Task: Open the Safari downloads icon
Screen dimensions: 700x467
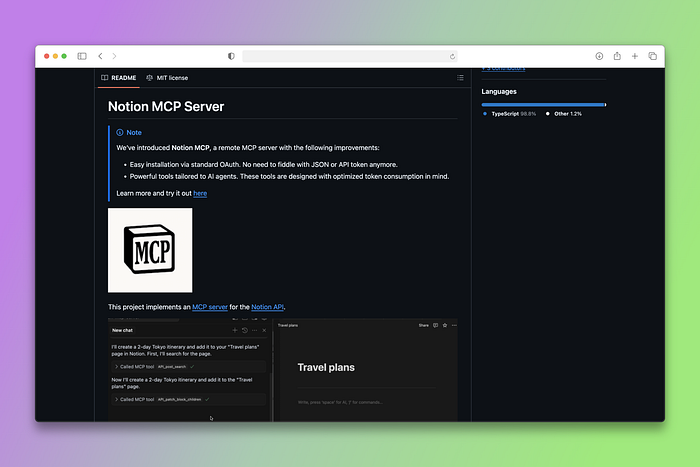Action: (x=599, y=56)
